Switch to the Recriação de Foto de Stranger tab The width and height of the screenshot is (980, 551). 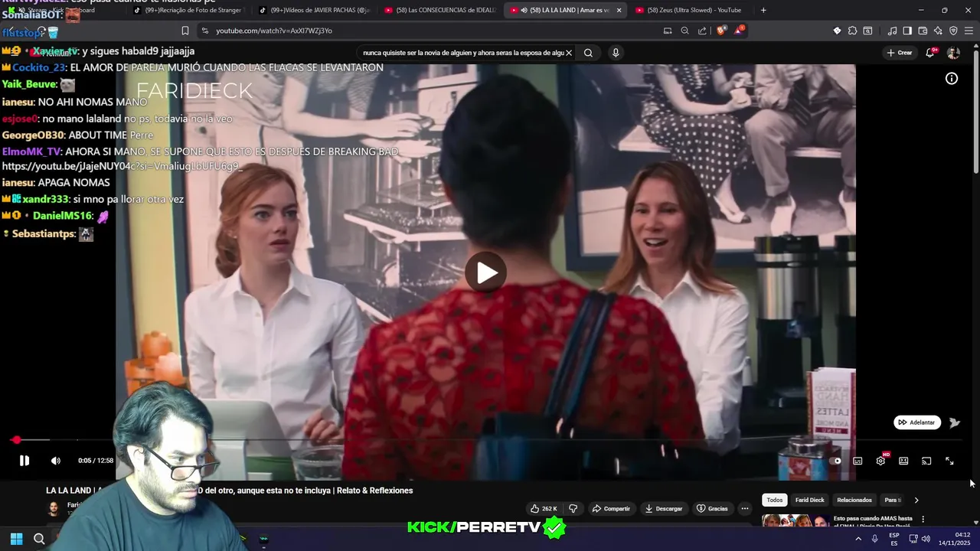coord(188,10)
